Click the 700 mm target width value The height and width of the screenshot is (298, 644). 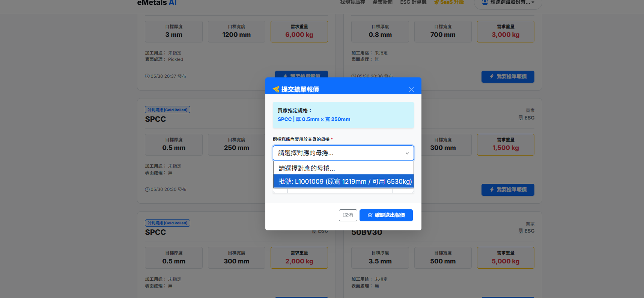click(x=443, y=35)
